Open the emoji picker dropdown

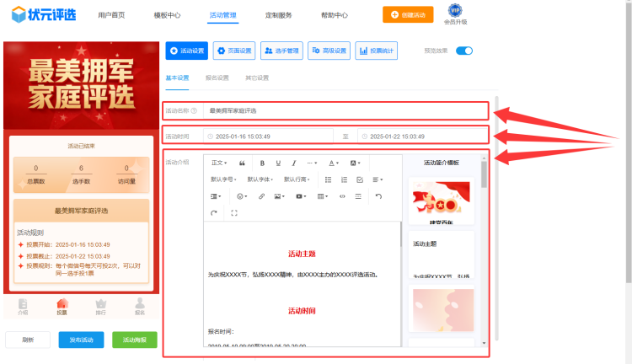(242, 196)
